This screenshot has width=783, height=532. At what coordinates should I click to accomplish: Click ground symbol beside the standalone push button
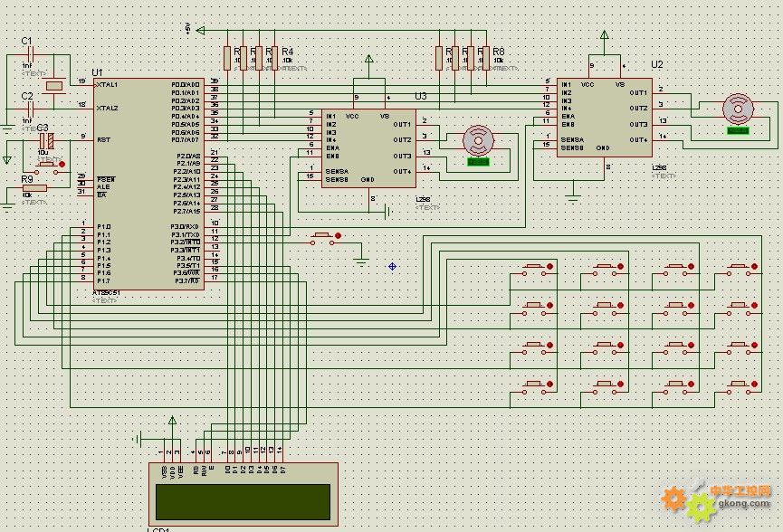[361, 261]
